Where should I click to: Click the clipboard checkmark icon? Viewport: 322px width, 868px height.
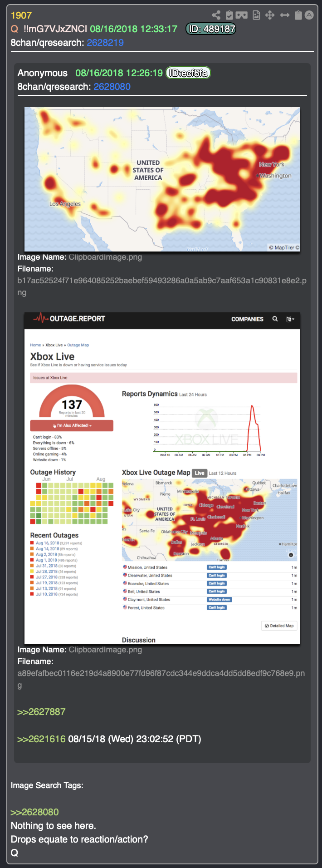[229, 15]
